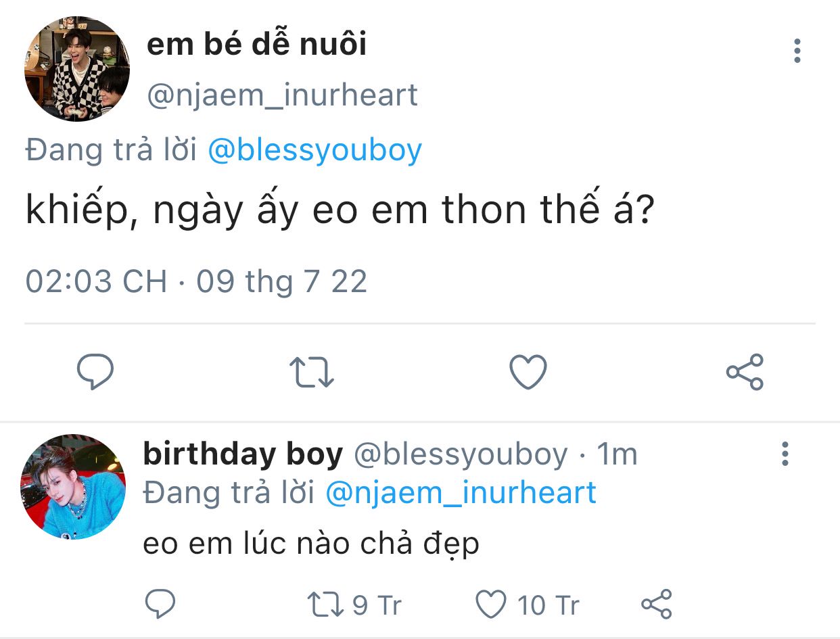Share the main tweet
Screen dimensions: 840x639
[x=745, y=372]
